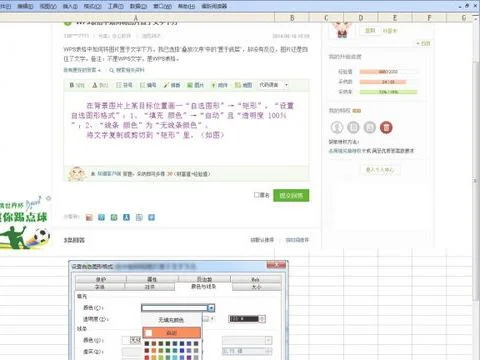Add an attachment via the 附件 icon
The height and width of the screenshot is (360, 480).
tap(219, 85)
